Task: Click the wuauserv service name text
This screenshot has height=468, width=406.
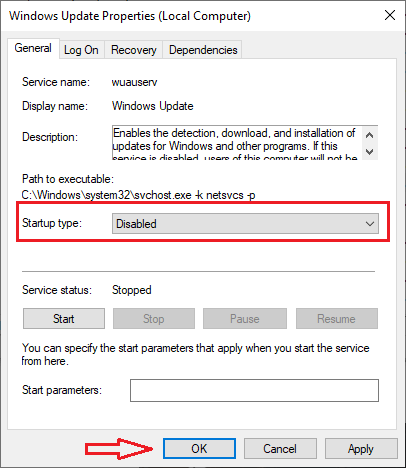Action: click(134, 82)
